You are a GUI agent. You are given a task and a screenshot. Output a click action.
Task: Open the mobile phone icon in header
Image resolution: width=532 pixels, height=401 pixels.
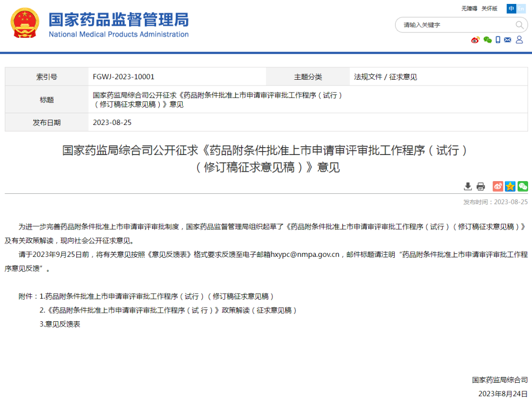[498, 40]
